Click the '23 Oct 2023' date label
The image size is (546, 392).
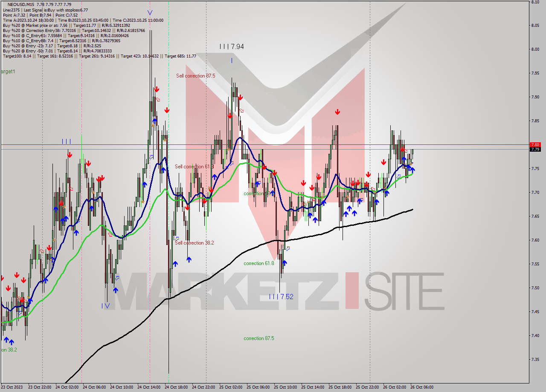tap(12, 387)
